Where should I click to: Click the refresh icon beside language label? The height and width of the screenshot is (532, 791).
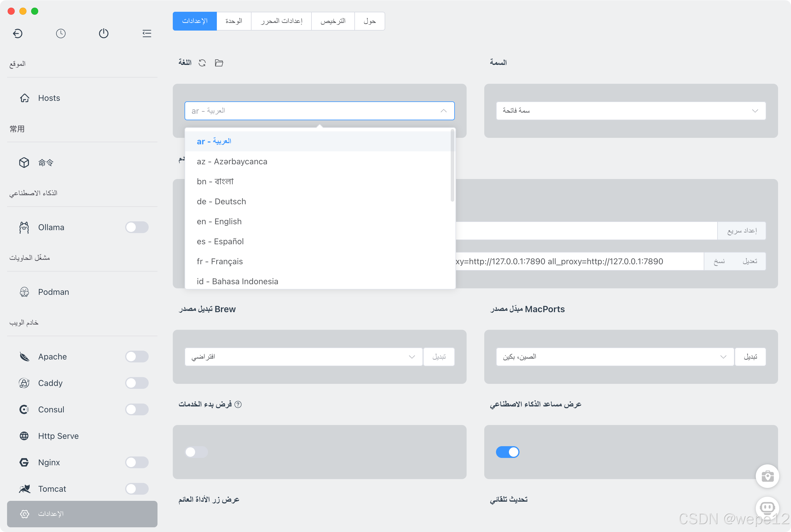202,63
